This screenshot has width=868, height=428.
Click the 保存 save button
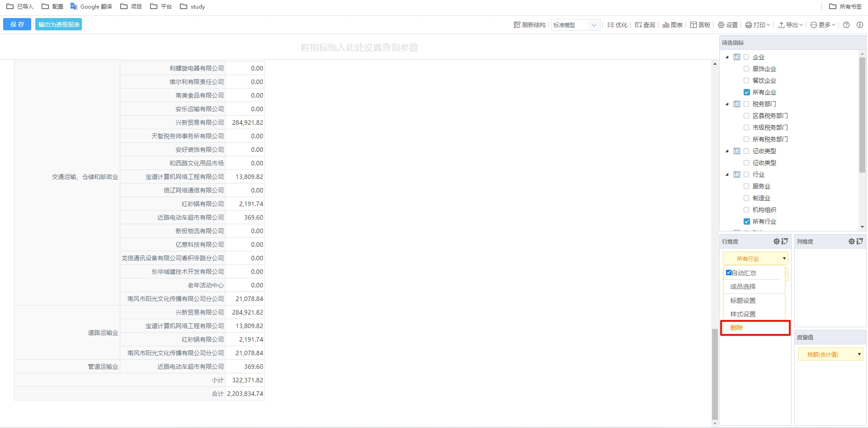tap(17, 24)
